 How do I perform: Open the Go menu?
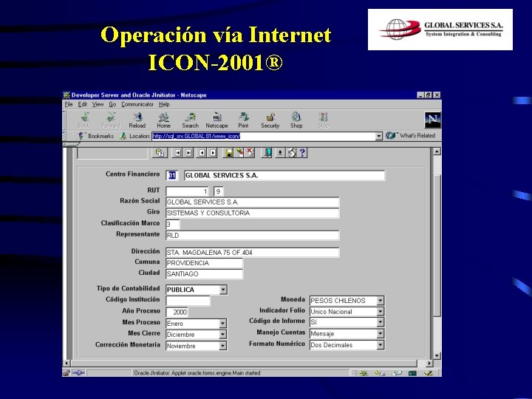112,104
